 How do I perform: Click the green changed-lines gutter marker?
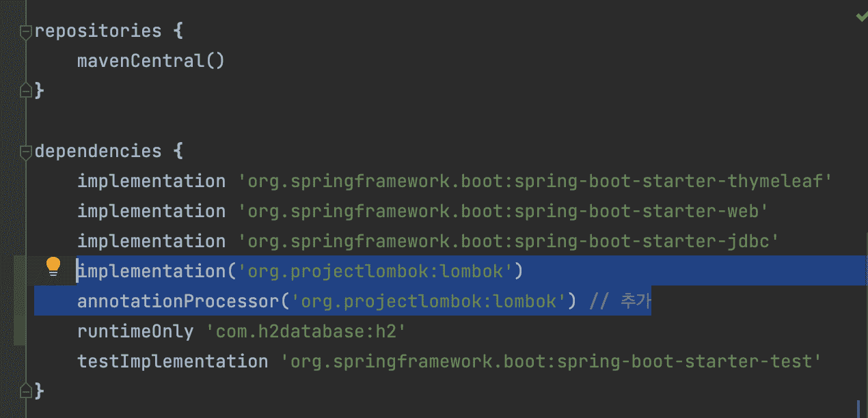(x=20, y=301)
